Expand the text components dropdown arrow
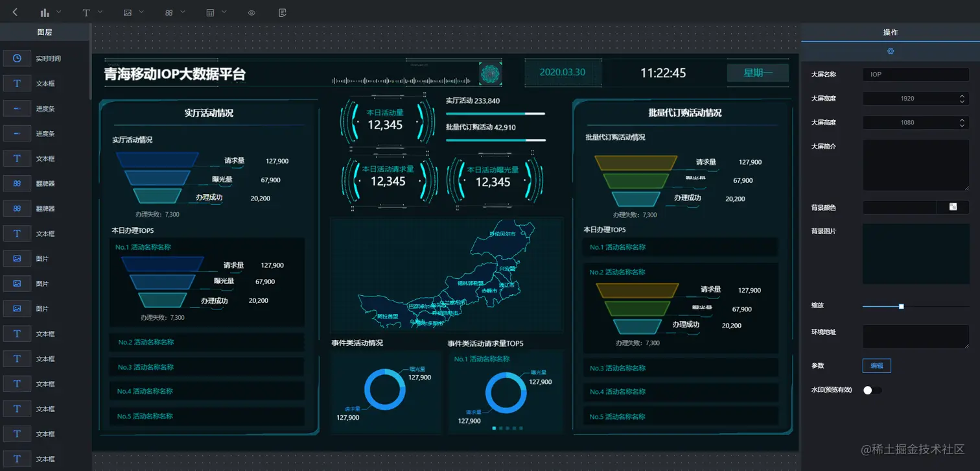Image resolution: width=980 pixels, height=471 pixels. pos(100,12)
